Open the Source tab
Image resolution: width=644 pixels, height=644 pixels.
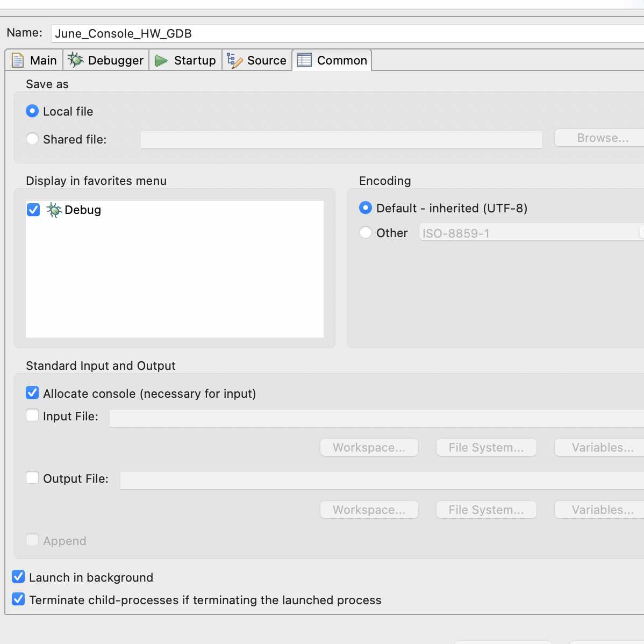coord(257,60)
